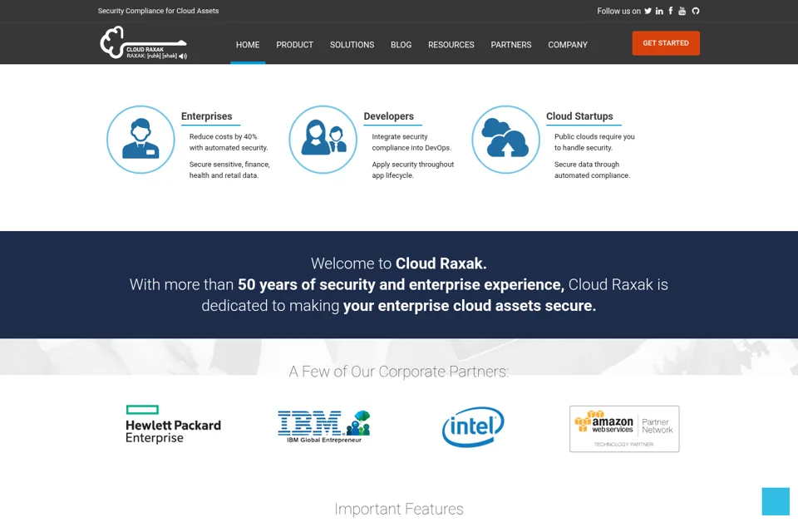Click 'Welcome to Cloud Raxak.' heading

398,264
